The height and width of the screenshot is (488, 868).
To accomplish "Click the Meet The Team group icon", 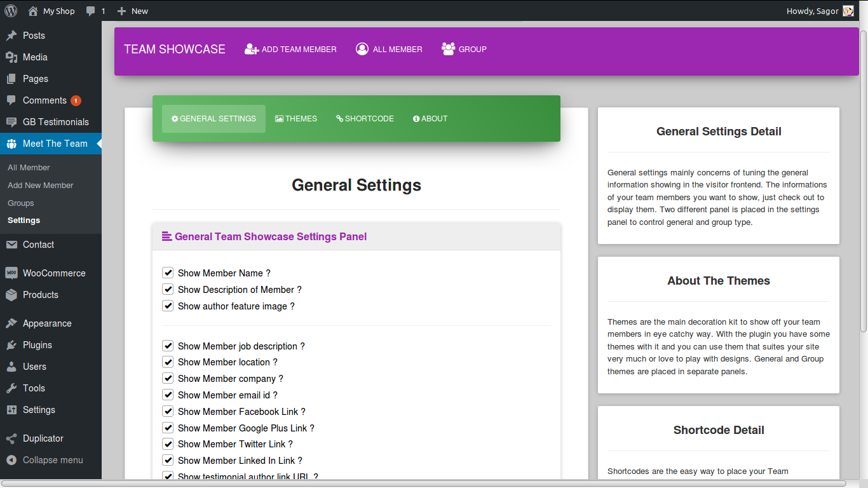I will tap(11, 144).
